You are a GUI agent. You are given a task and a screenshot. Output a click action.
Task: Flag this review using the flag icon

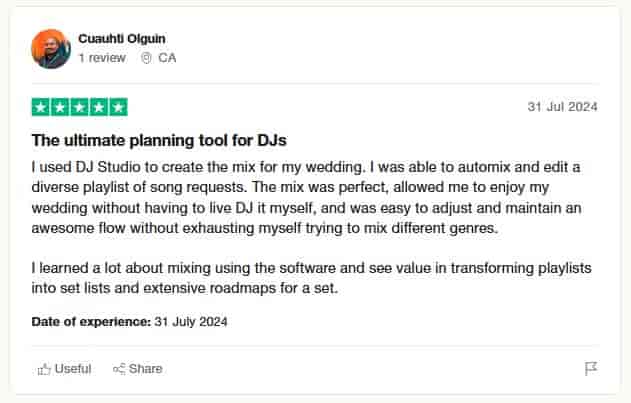pyautogui.click(x=590, y=369)
